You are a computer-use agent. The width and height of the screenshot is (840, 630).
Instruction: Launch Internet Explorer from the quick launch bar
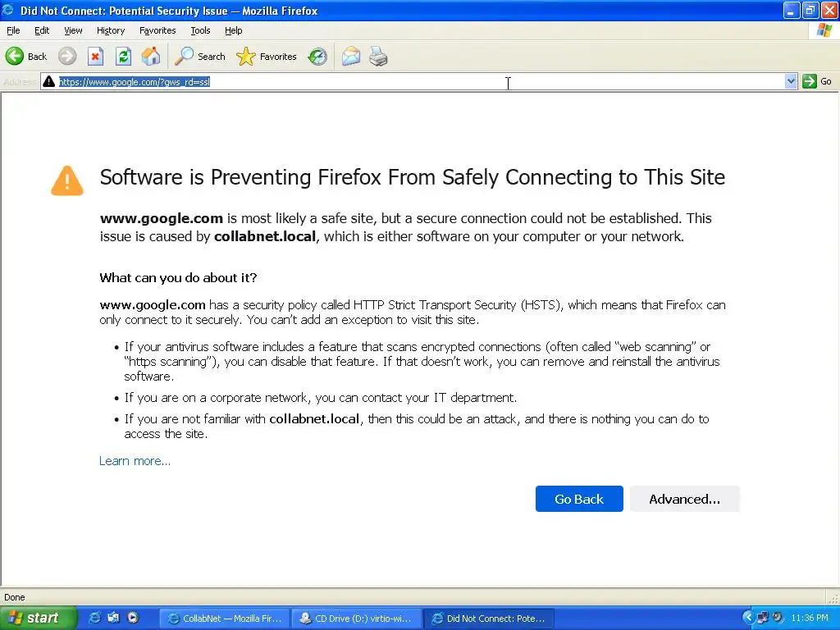click(94, 618)
